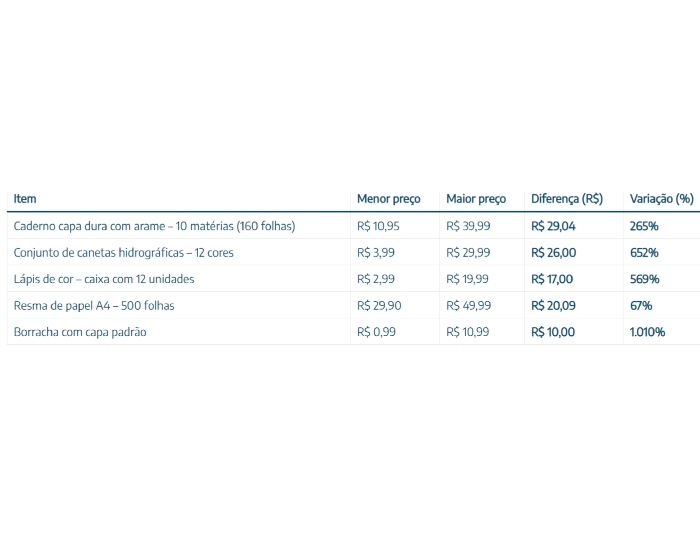Image resolution: width=700 pixels, height=550 pixels.
Task: Select the "Resma de papel A4" item
Action: (94, 305)
